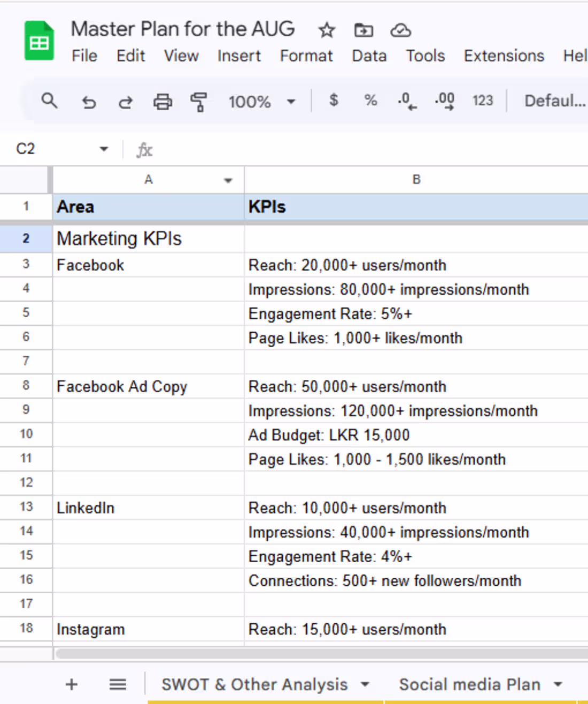Open the Name box dropdown arrow

[x=104, y=149]
